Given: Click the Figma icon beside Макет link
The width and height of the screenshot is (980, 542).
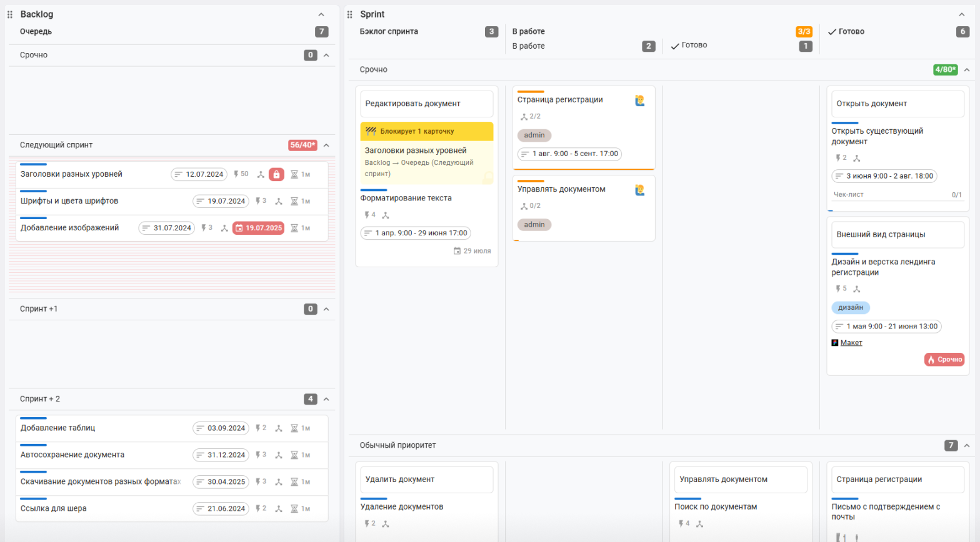Looking at the screenshot, I should click(x=835, y=343).
